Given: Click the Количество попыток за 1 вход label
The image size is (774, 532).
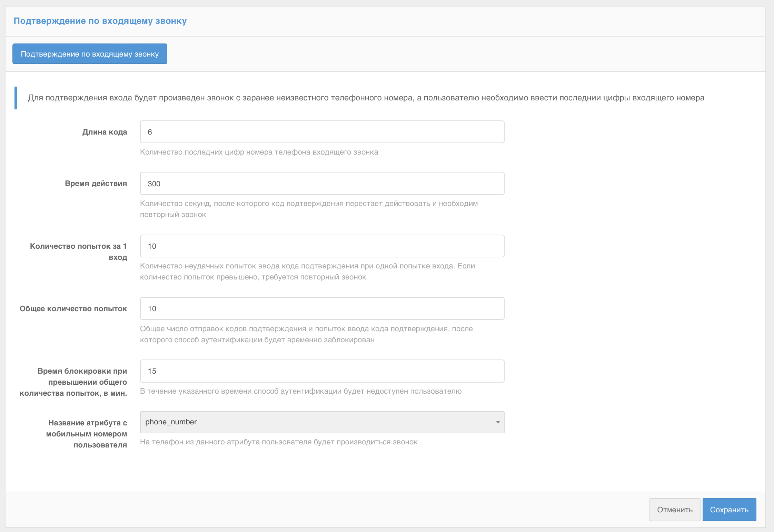Looking at the screenshot, I should tap(79, 252).
